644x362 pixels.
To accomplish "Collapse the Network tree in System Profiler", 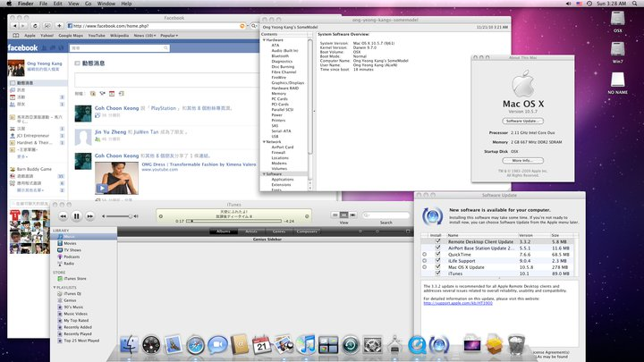I will click(x=263, y=141).
